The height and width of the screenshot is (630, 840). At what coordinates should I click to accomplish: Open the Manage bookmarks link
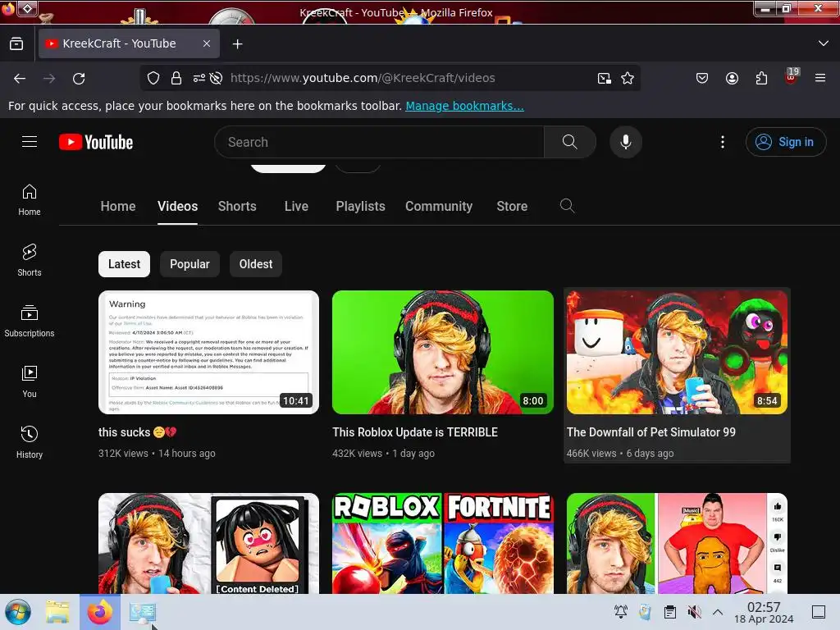pos(464,106)
